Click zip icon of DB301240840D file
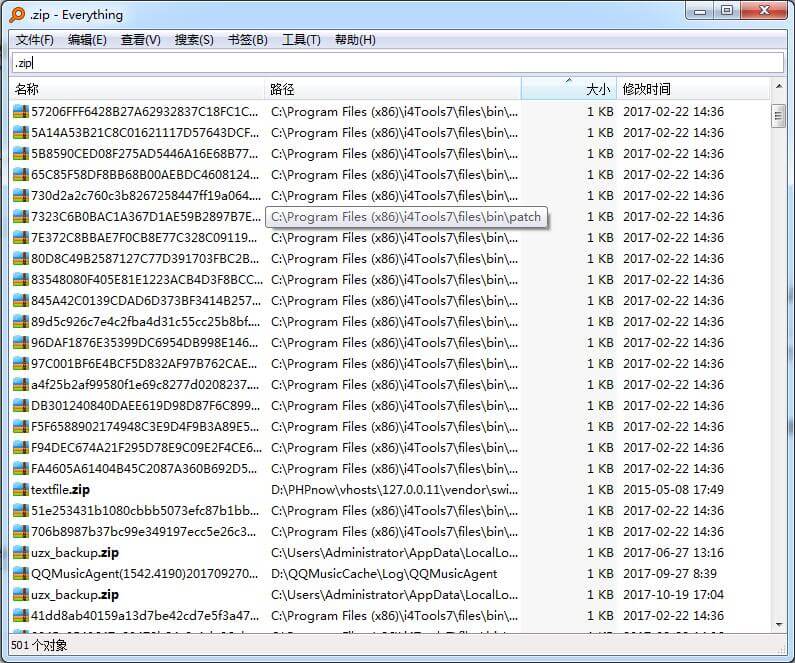 tap(21, 406)
